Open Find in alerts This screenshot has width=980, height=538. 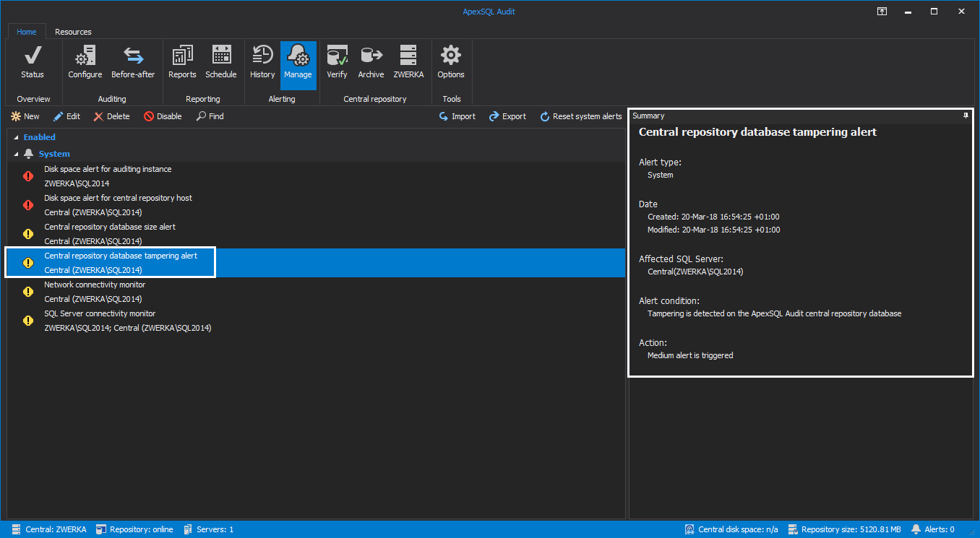210,116
